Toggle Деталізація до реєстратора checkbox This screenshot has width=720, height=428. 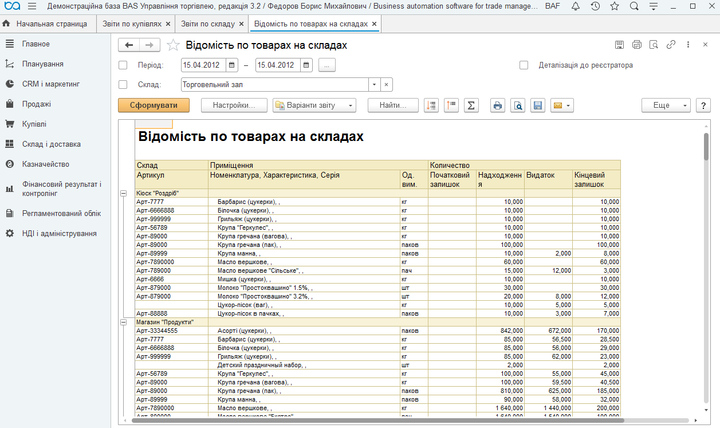coord(523,65)
